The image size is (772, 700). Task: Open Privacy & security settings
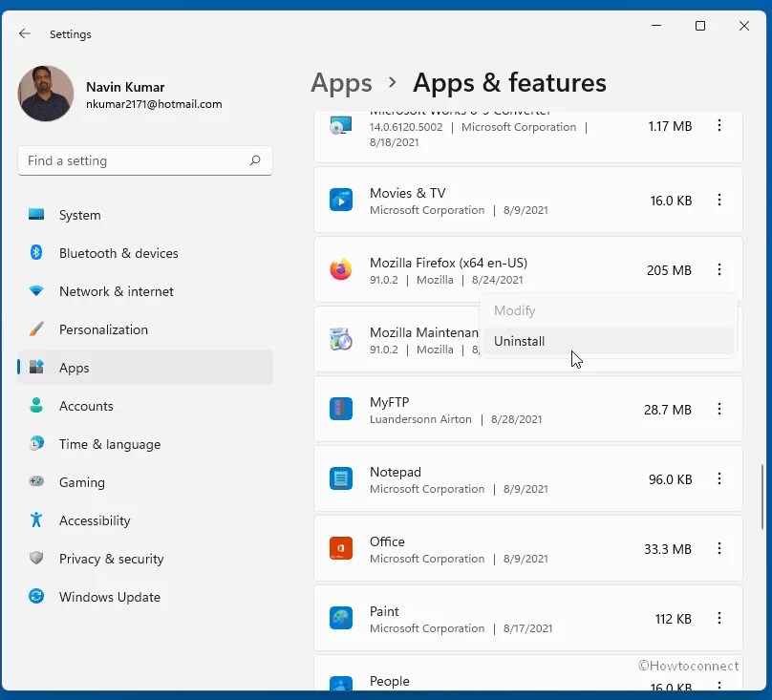point(110,559)
